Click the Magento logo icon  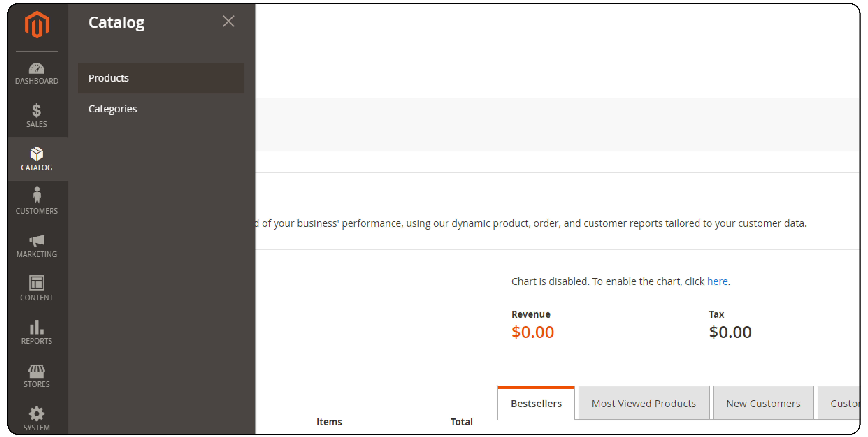click(x=37, y=25)
